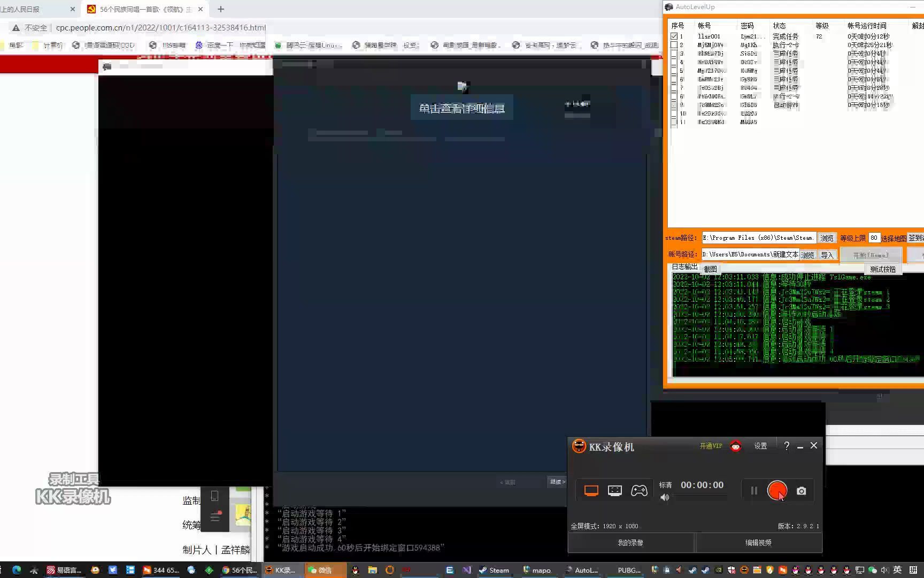Select the 56个民族同唱一首歌 browser tab
Image resolution: width=924 pixels, height=578 pixels.
click(x=145, y=9)
